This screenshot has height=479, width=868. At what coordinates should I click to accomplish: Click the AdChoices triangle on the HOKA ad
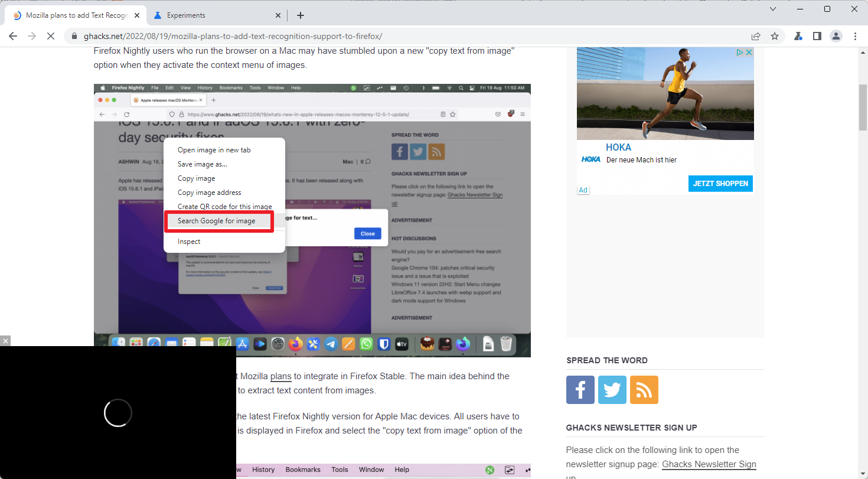[x=740, y=52]
